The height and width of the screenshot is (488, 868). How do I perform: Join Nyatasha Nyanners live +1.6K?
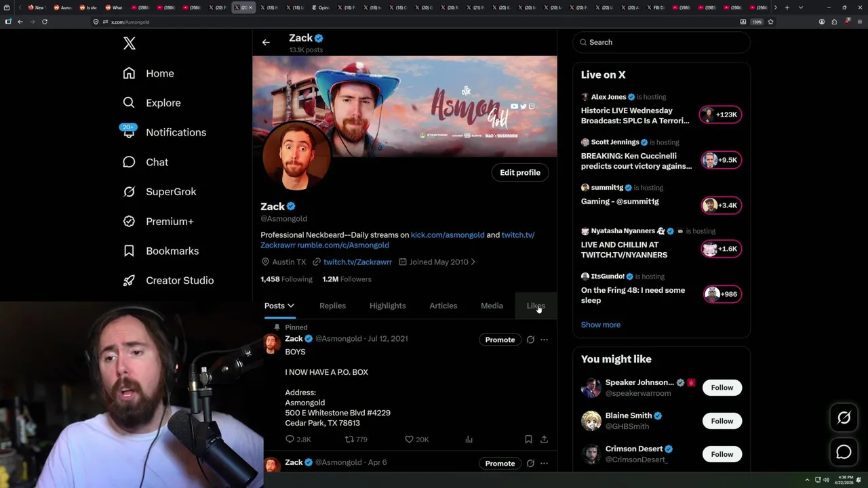(721, 249)
